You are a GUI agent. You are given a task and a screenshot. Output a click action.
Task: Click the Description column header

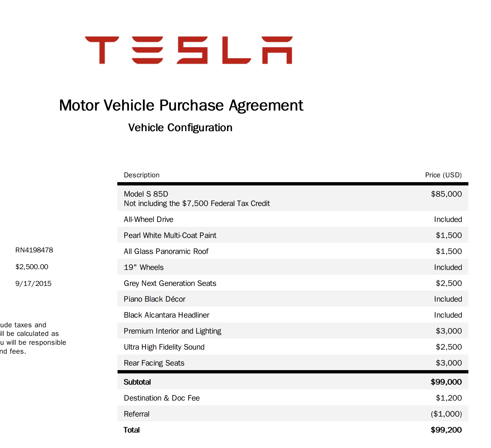141,175
